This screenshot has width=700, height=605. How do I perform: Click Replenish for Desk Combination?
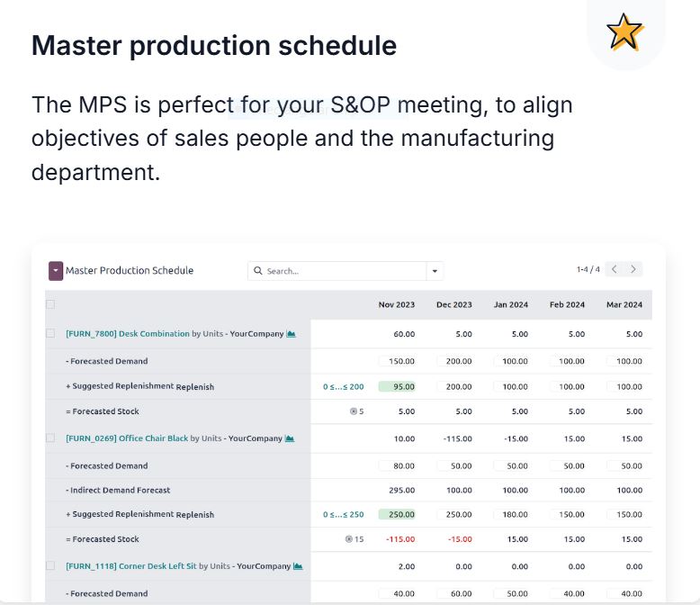pyautogui.click(x=195, y=386)
